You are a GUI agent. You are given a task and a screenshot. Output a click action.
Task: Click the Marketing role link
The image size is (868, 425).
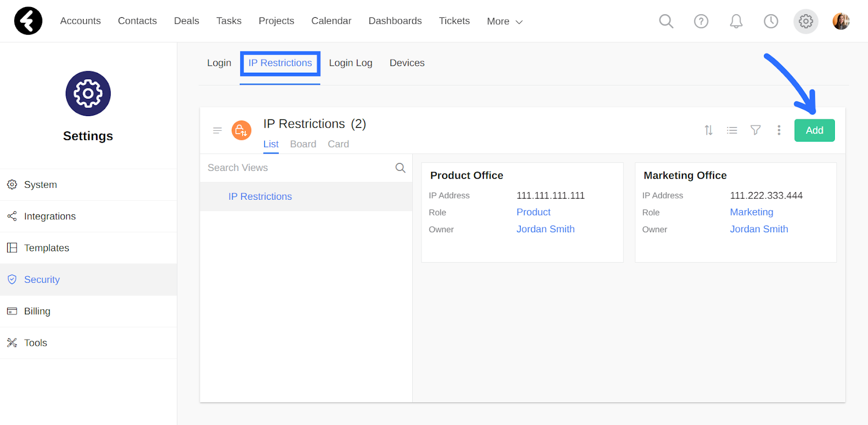click(751, 212)
